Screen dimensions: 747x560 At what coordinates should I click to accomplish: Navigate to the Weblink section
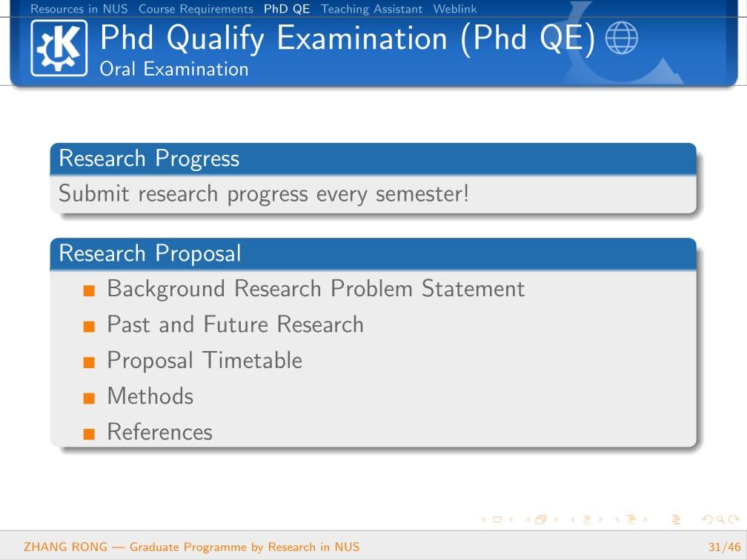(x=455, y=9)
